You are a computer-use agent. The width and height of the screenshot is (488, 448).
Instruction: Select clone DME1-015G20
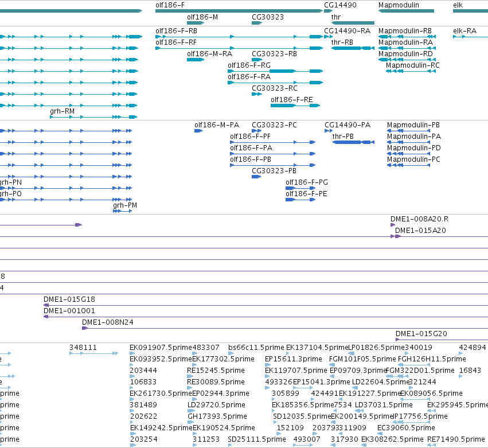pos(442,340)
